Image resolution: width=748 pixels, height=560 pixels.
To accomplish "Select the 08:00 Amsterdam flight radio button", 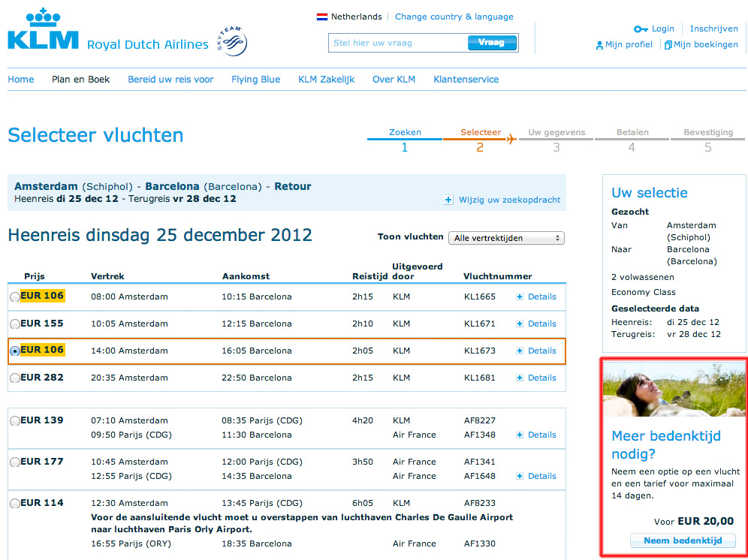I will 14,297.
